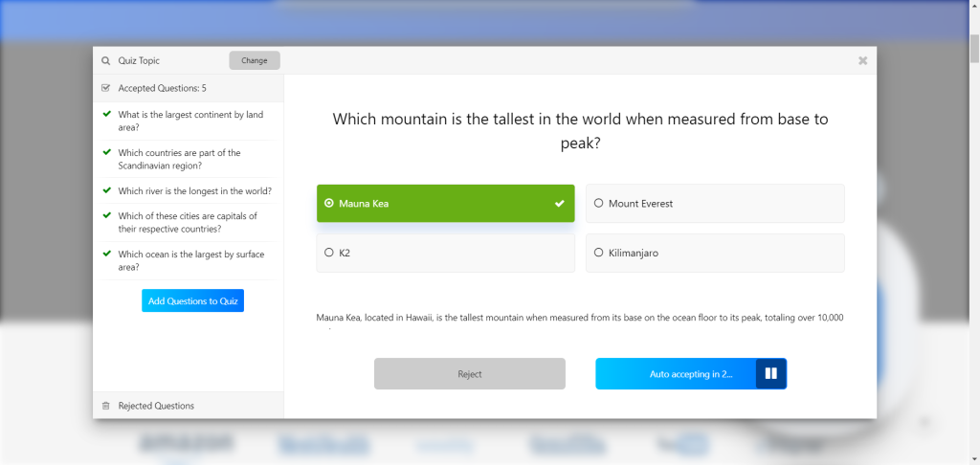Expand the Rejected Questions section

click(156, 406)
